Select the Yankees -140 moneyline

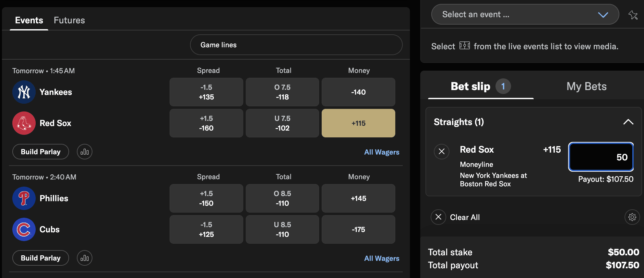358,92
